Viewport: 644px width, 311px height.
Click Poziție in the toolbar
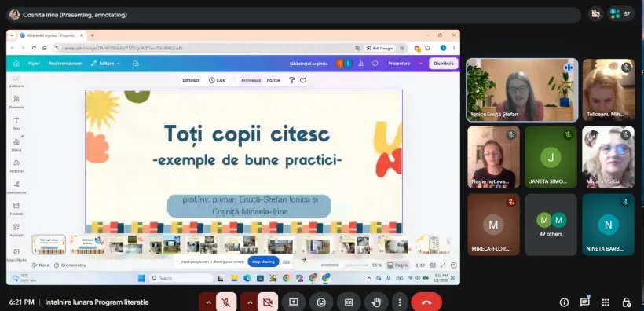click(x=273, y=80)
